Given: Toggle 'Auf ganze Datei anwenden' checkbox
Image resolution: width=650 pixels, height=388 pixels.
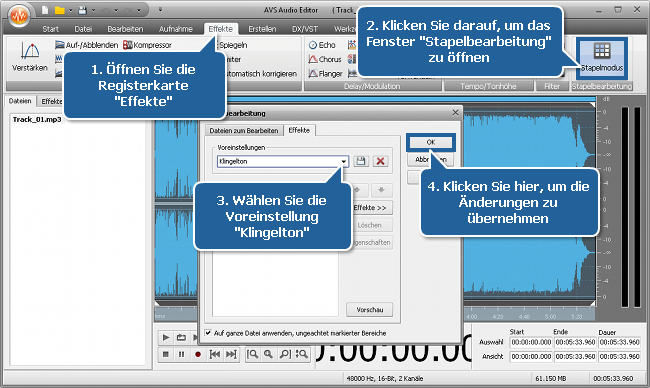Looking at the screenshot, I should 208,332.
